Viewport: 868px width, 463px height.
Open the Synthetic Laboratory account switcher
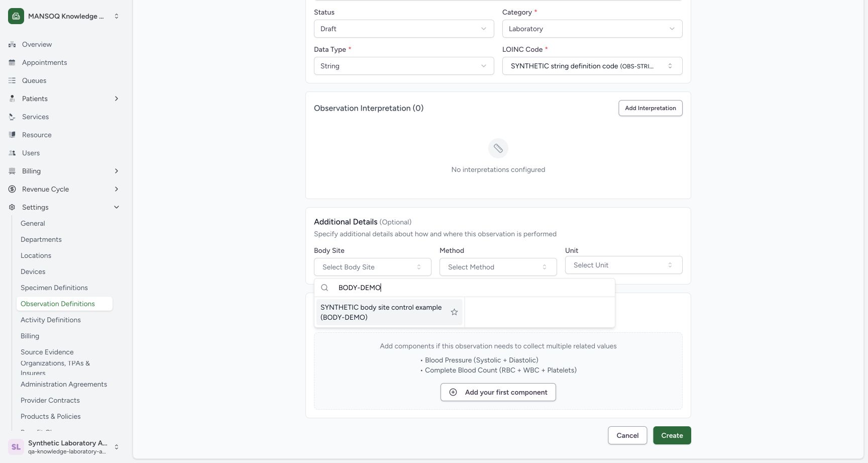click(x=63, y=447)
